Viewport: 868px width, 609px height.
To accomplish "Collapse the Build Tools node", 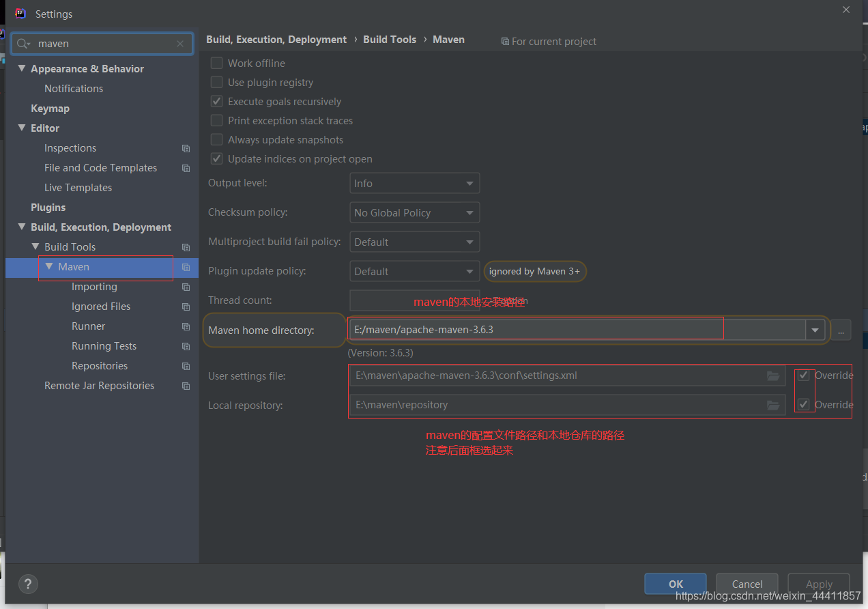I will pos(35,246).
